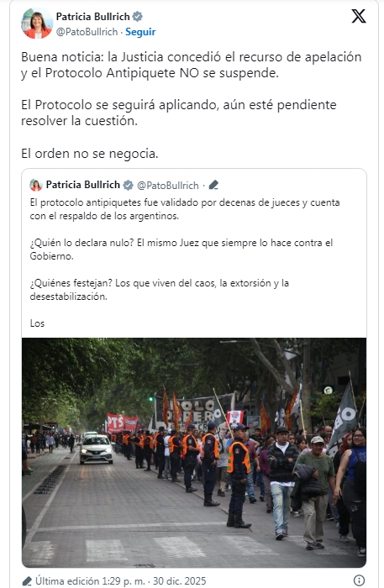Click the quoted tweet text about protocolo antipiquetes
This screenshot has height=588, width=384.
coord(185,209)
